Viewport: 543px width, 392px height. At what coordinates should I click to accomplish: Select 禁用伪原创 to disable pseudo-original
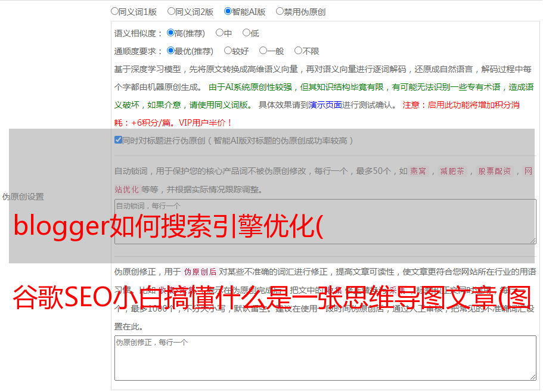280,11
